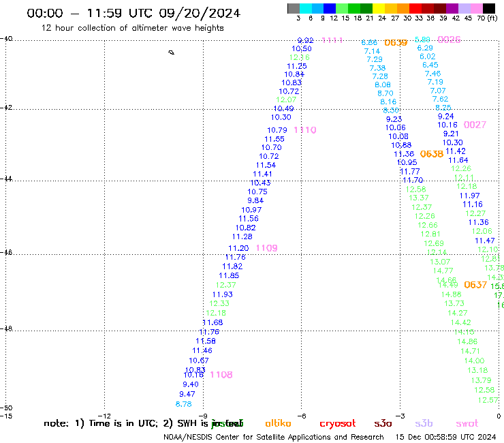
Task: Click the wave height value 9.40
Action: pyautogui.click(x=191, y=384)
